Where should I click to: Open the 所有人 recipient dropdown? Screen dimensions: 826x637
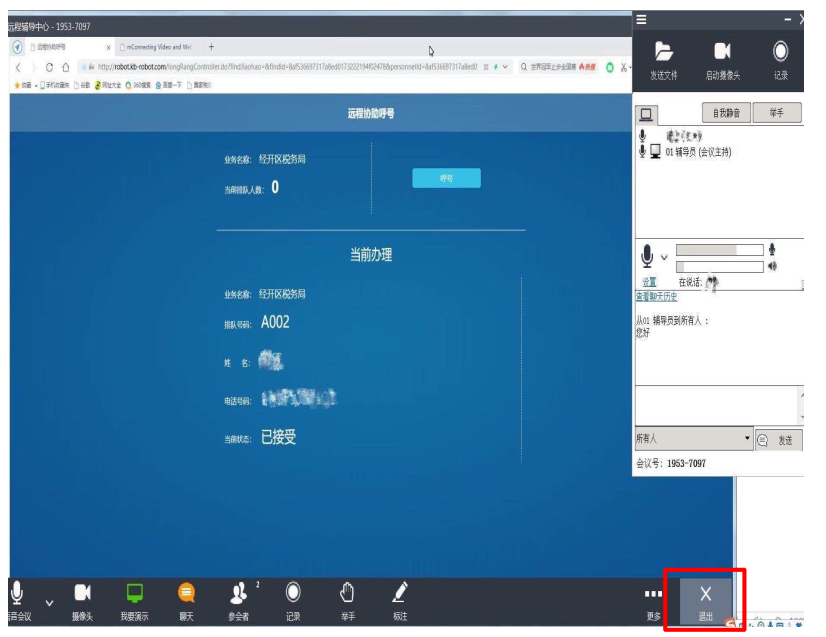[x=694, y=439]
